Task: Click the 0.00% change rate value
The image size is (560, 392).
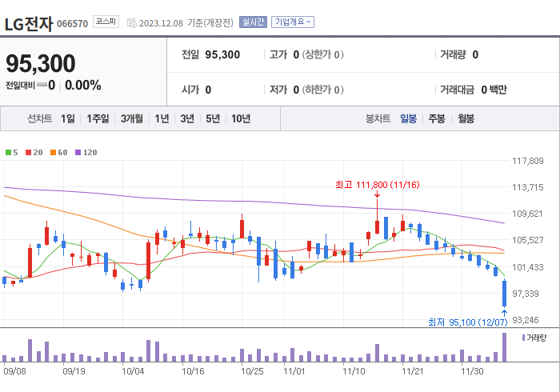Action: coord(83,86)
